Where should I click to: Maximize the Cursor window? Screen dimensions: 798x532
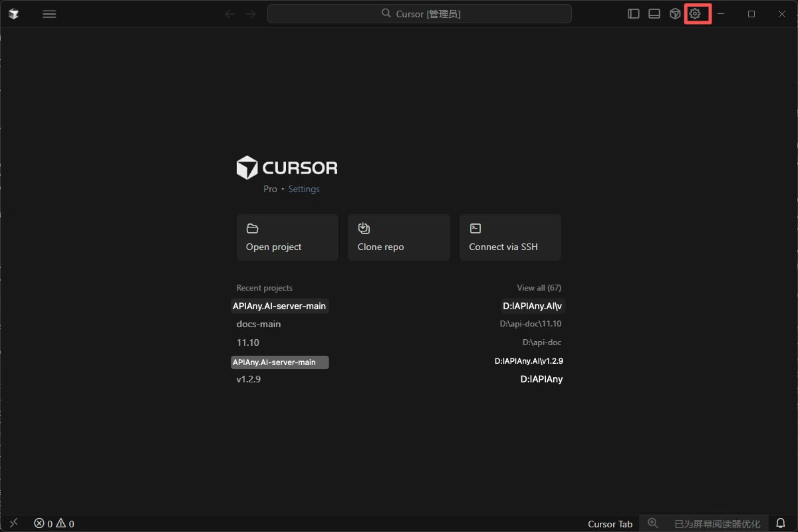(x=751, y=14)
